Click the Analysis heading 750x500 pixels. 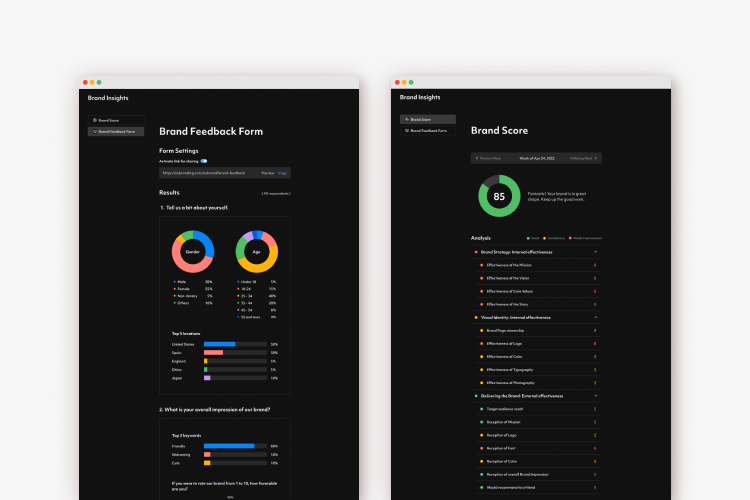point(481,238)
